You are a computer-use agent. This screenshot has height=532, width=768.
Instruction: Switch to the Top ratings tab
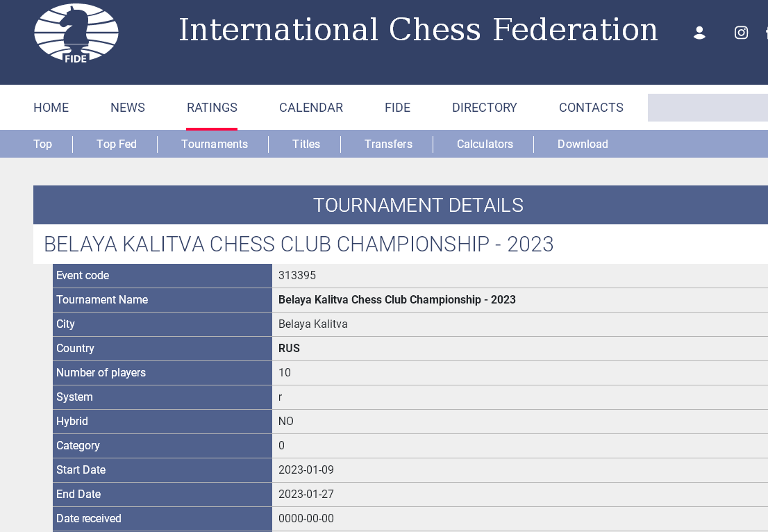pyautogui.click(x=42, y=144)
